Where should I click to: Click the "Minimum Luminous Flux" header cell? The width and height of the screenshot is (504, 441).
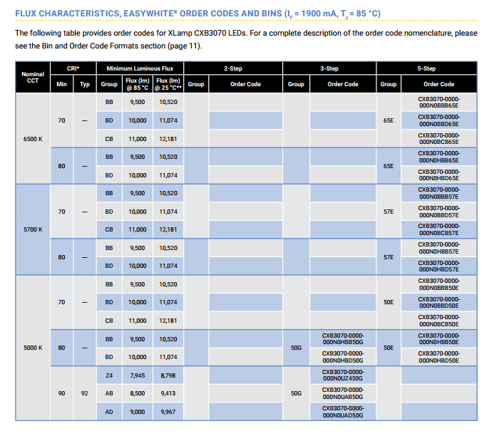(140, 68)
